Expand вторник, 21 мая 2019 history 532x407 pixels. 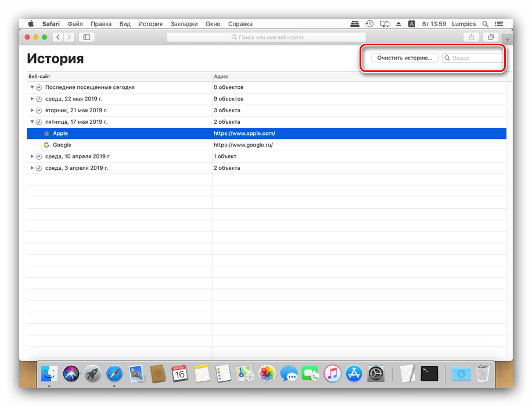coord(33,110)
